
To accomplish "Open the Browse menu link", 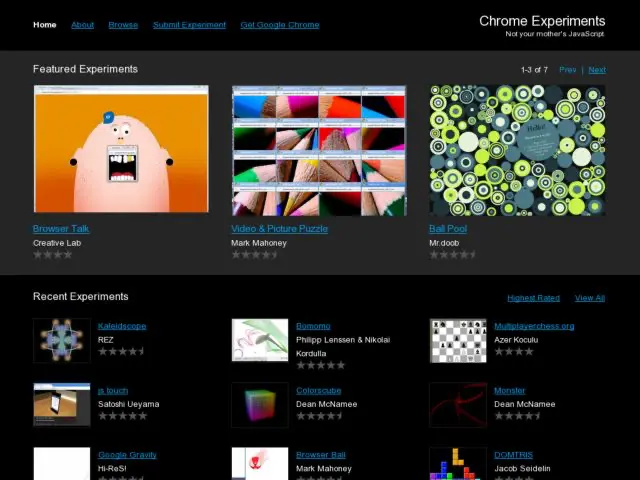I will pos(123,25).
